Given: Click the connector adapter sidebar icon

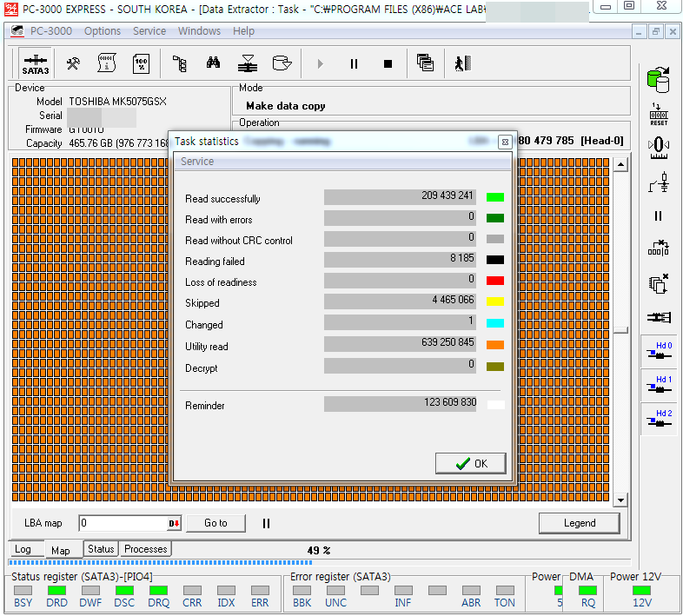Looking at the screenshot, I should click(x=659, y=317).
